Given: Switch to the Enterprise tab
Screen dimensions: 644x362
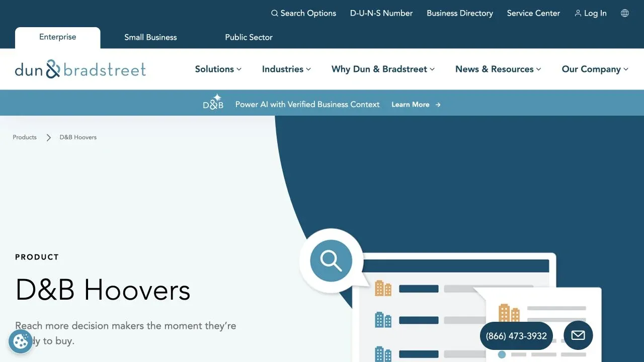Looking at the screenshot, I should point(58,38).
